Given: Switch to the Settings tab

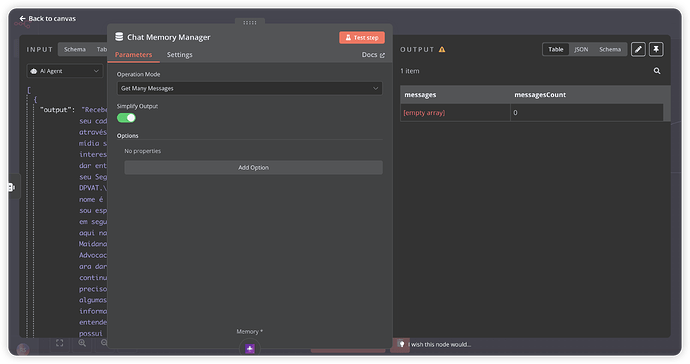Looking at the screenshot, I should pos(180,55).
